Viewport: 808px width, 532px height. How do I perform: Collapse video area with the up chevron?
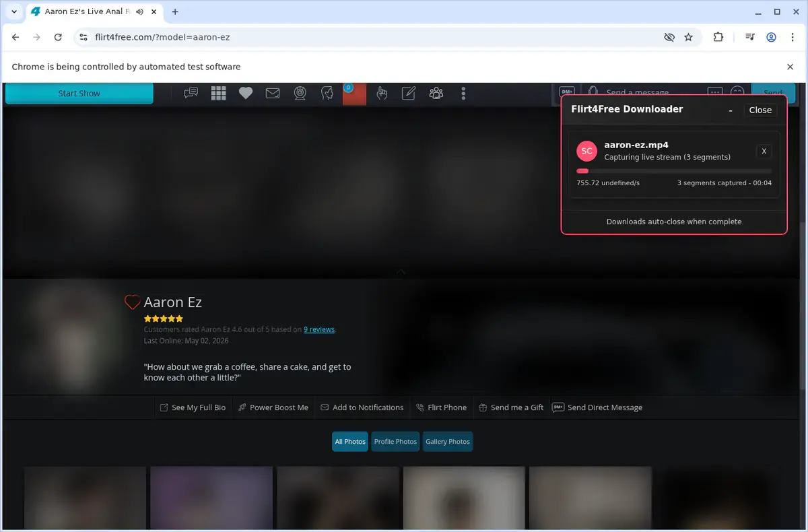[401, 272]
